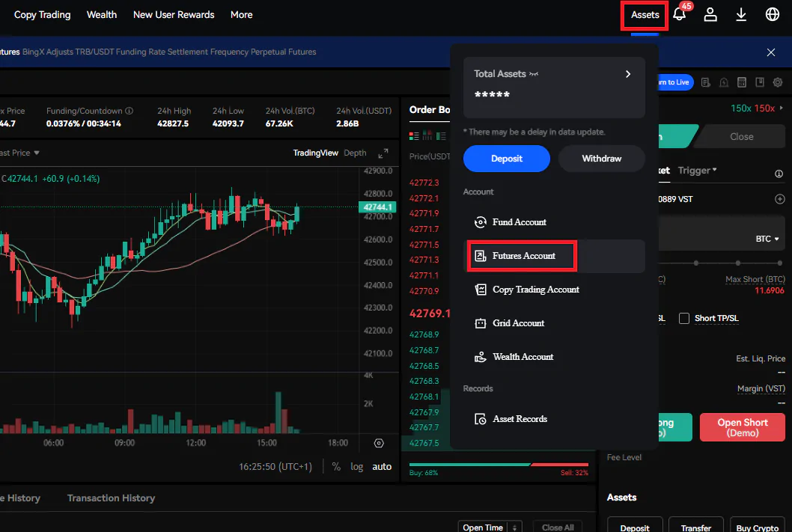792x532 pixels.
Task: Click the order type info icon
Action: tap(779, 174)
